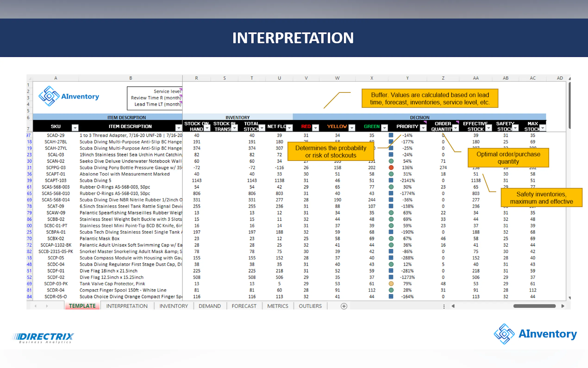
Task: Click the red priority circle for SCPPG-03
Action: 391,168
